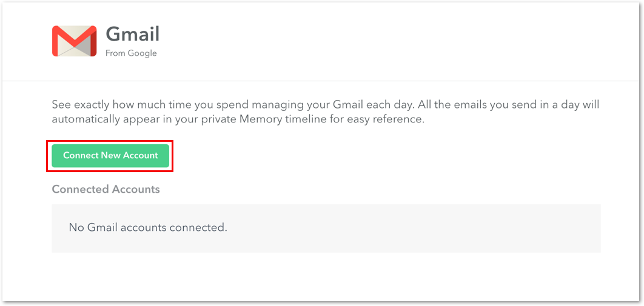Click the empty gray connected accounts panel
Screen dimensions: 644x306
coord(326,228)
